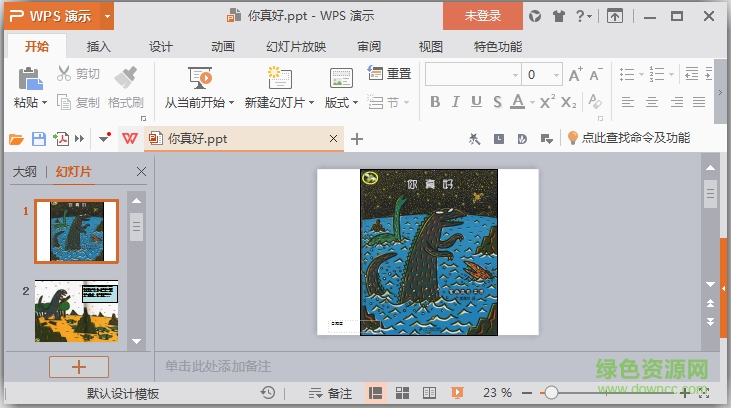Screen dimensions: 731x408
Task: Open the 视图 (View) tab
Action: (430, 47)
